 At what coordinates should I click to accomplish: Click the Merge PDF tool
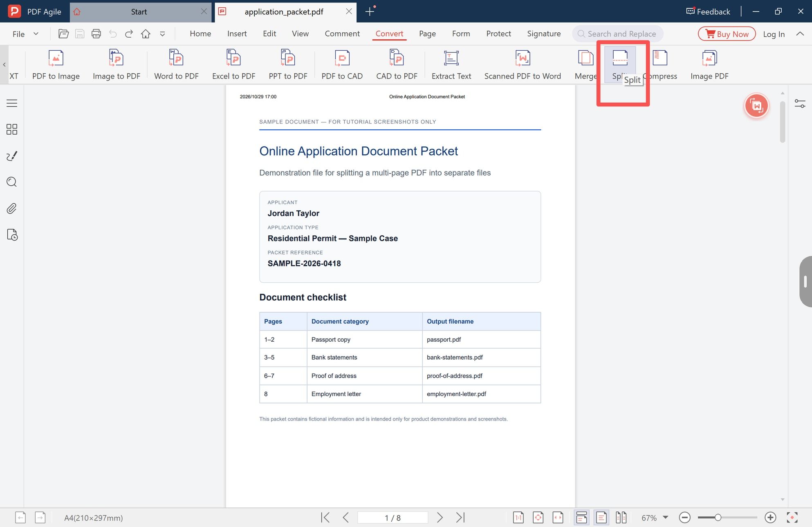click(585, 65)
